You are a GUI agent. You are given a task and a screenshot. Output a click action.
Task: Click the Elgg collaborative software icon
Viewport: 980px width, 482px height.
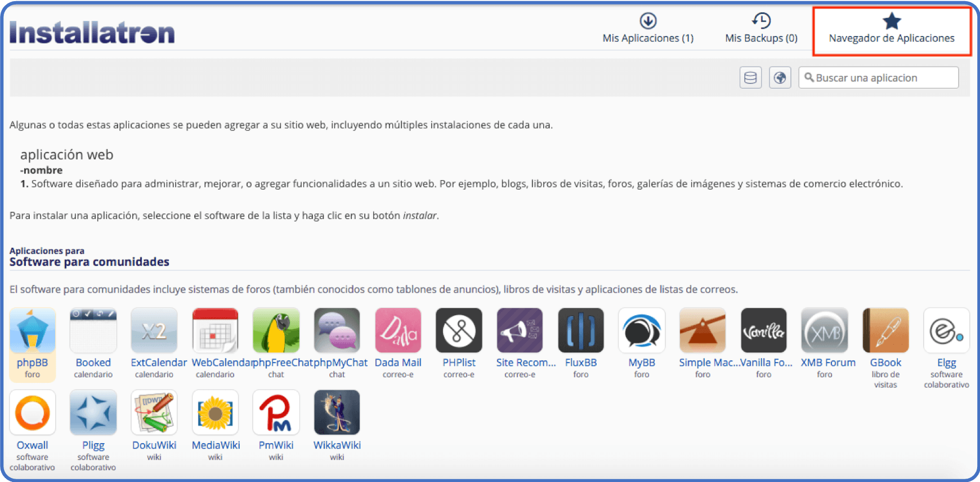(947, 331)
